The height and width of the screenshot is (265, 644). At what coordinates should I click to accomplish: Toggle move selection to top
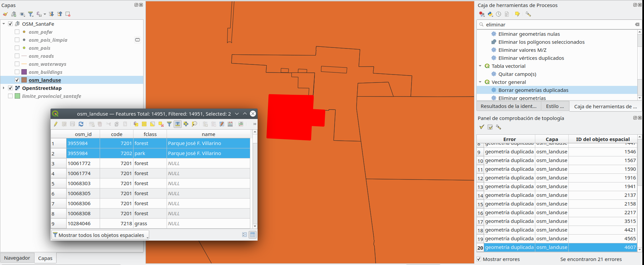coord(178,124)
